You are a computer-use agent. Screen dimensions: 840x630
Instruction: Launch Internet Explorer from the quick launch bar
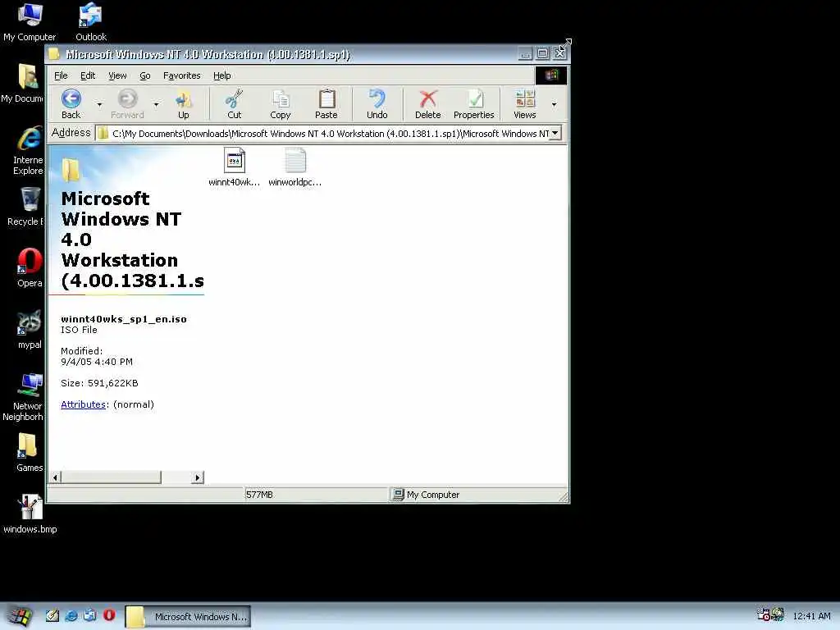(71, 615)
